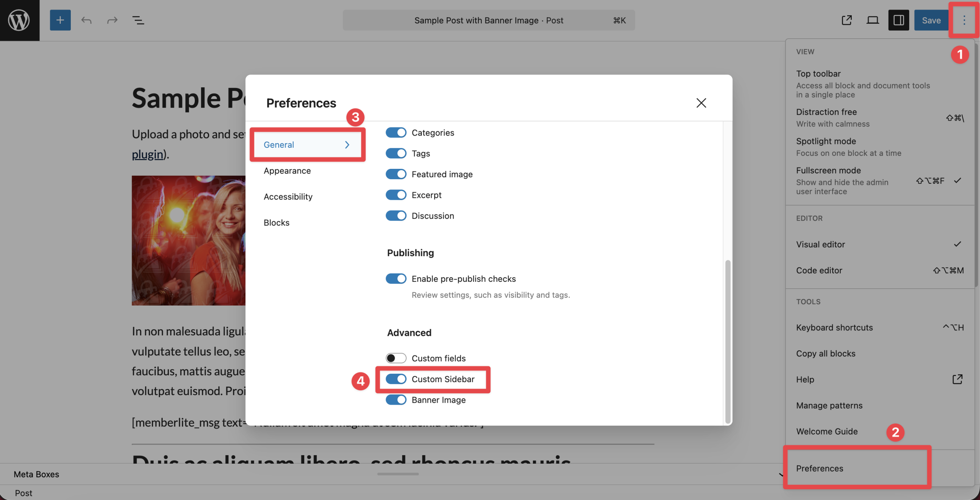Toggle the Settings sidebar panel icon
This screenshot has height=500, width=980.
tap(898, 20)
